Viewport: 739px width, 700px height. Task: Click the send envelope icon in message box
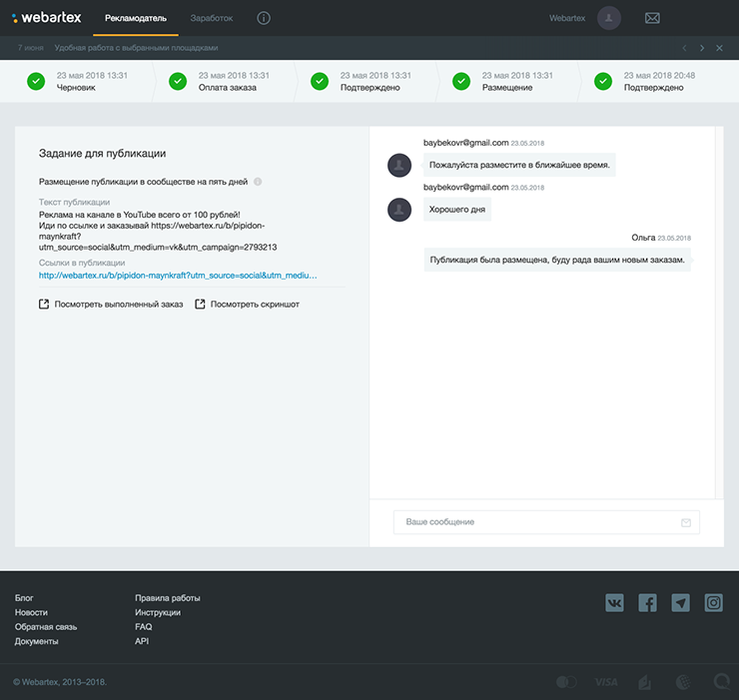[685, 522]
